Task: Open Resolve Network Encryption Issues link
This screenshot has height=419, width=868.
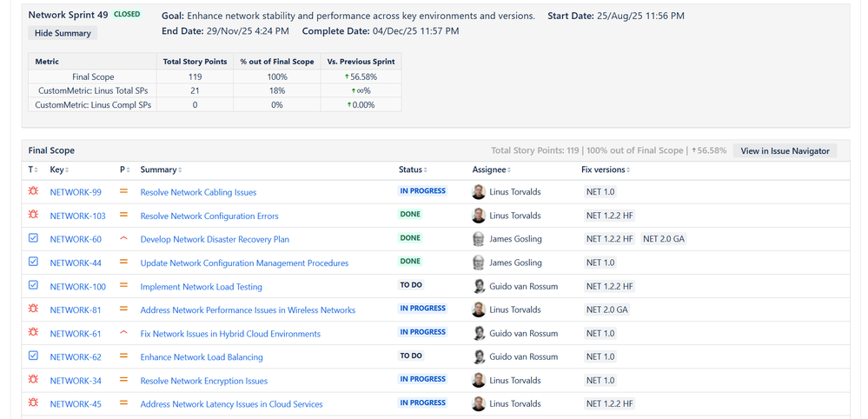Action: coord(203,381)
